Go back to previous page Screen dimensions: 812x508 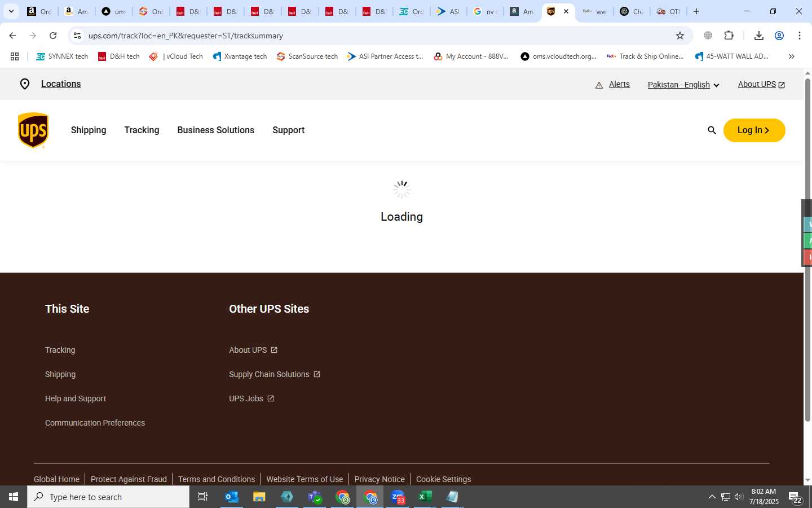12,36
